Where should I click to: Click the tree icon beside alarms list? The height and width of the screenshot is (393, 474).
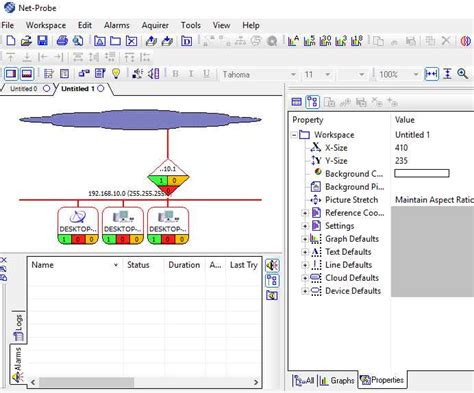[272, 281]
